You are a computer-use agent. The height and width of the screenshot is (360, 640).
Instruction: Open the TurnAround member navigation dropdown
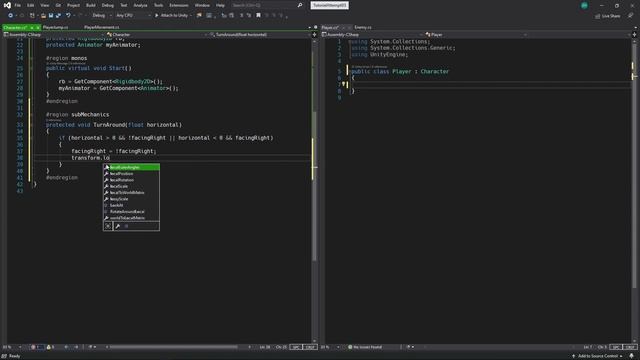coord(260,35)
